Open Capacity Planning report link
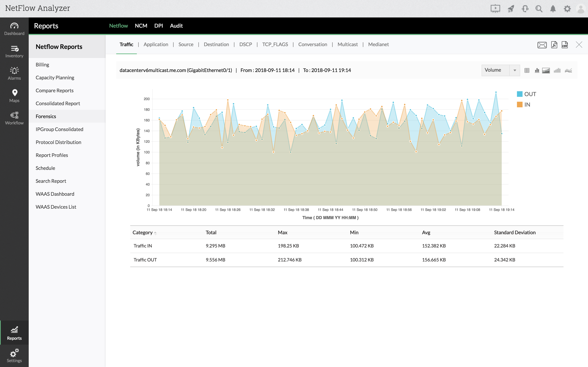Image resolution: width=588 pixels, height=367 pixels. tap(55, 77)
